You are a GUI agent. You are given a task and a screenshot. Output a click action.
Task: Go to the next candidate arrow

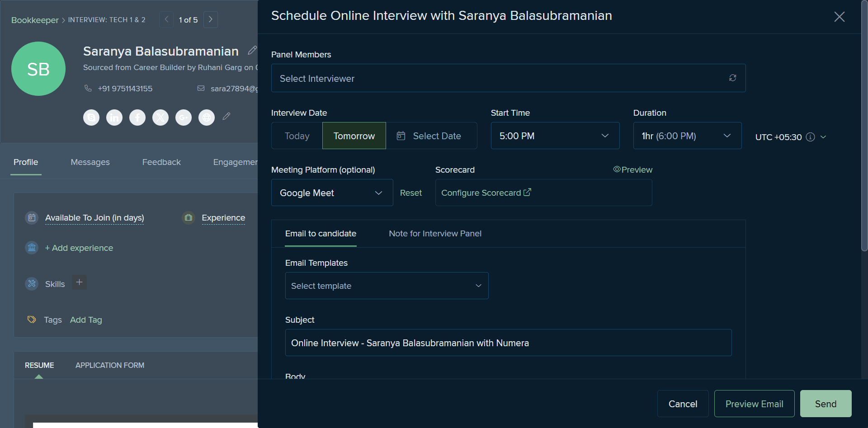[211, 19]
